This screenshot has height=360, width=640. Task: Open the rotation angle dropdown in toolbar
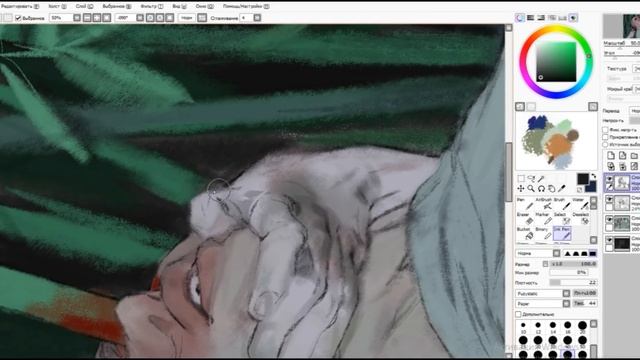[x=140, y=18]
